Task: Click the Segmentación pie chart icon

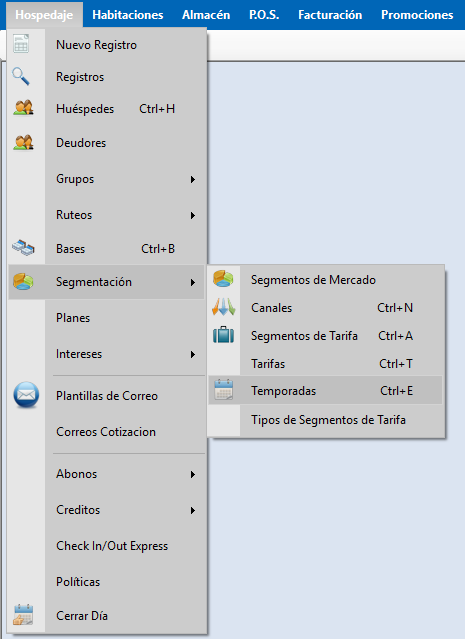Action: point(23,281)
